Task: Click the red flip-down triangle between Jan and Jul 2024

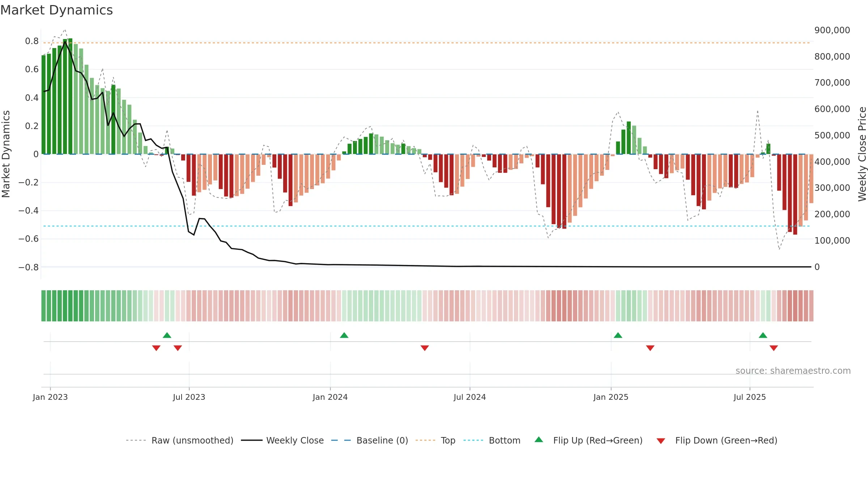Action: (x=425, y=348)
